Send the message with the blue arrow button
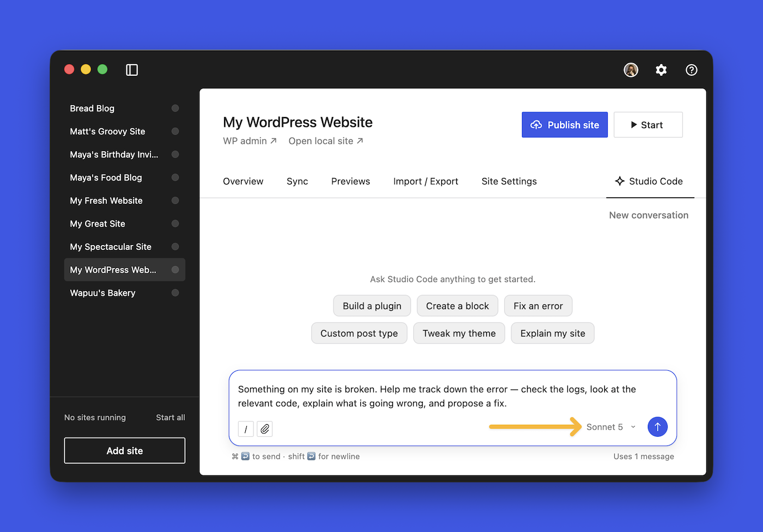The width and height of the screenshot is (763, 532). click(658, 427)
